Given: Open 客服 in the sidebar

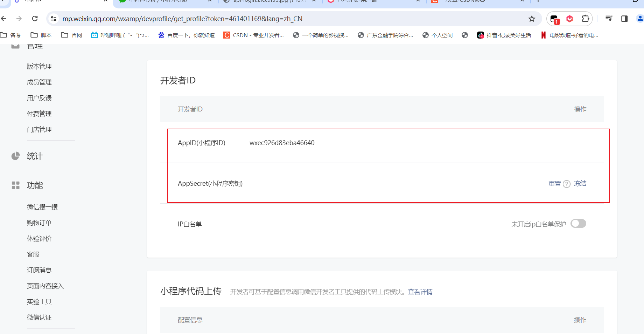Looking at the screenshot, I should [x=33, y=254].
